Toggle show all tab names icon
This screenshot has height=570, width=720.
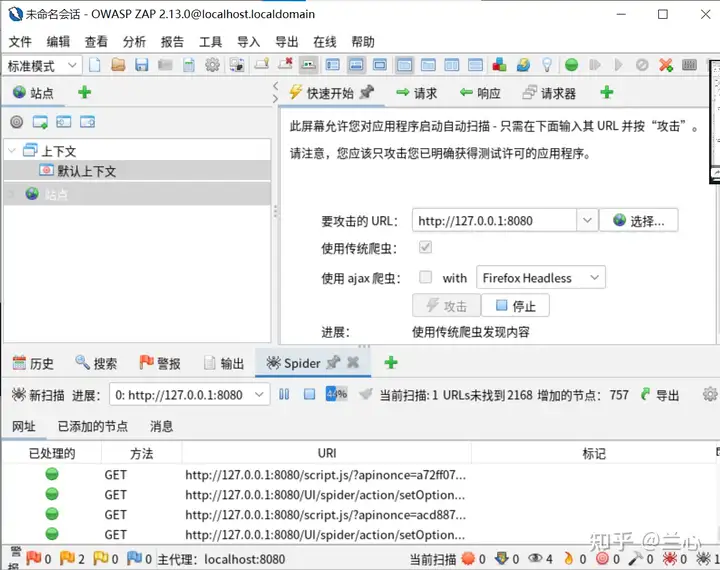tap(309, 65)
